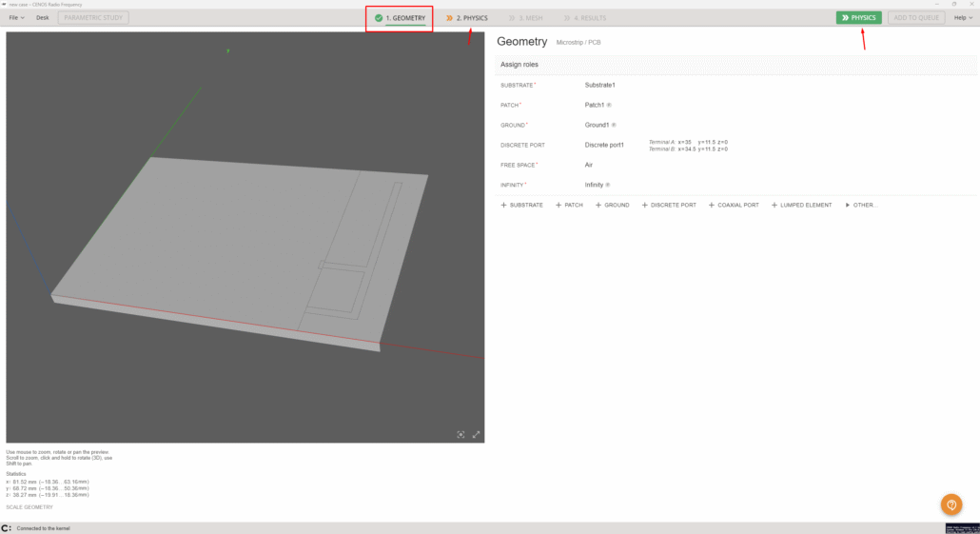Viewport: 980px width, 534px height.
Task: Click the CENOS logo in status bar
Action: point(7,527)
